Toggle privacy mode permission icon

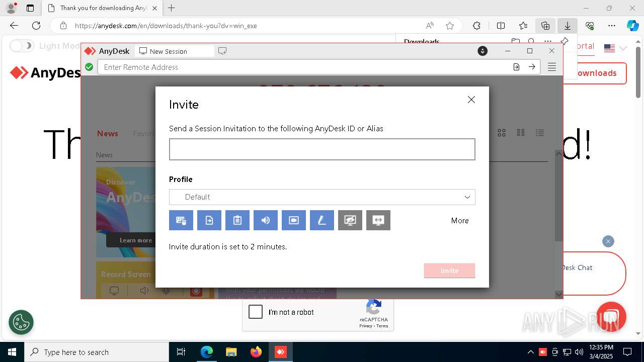(x=350, y=220)
